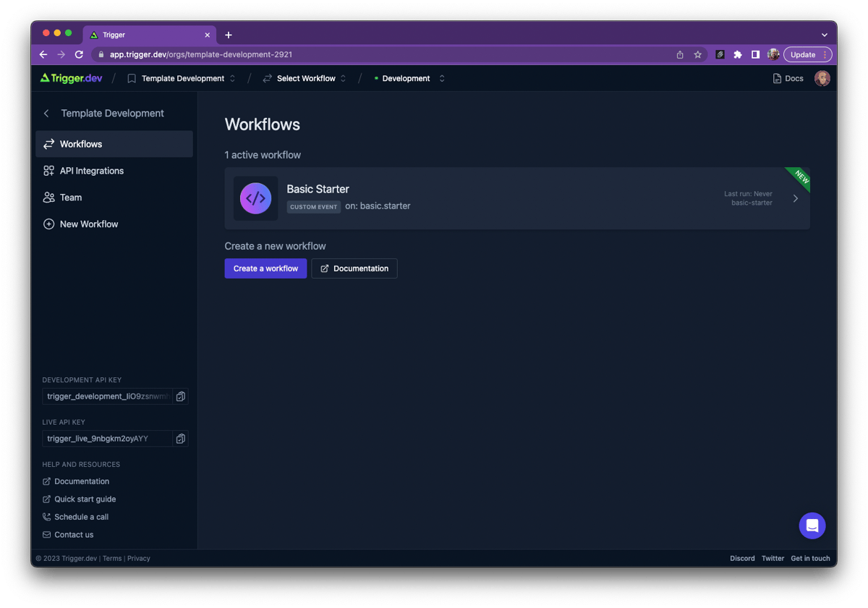868x608 pixels.
Task: Click the browser forward arrow
Action: [x=61, y=54]
